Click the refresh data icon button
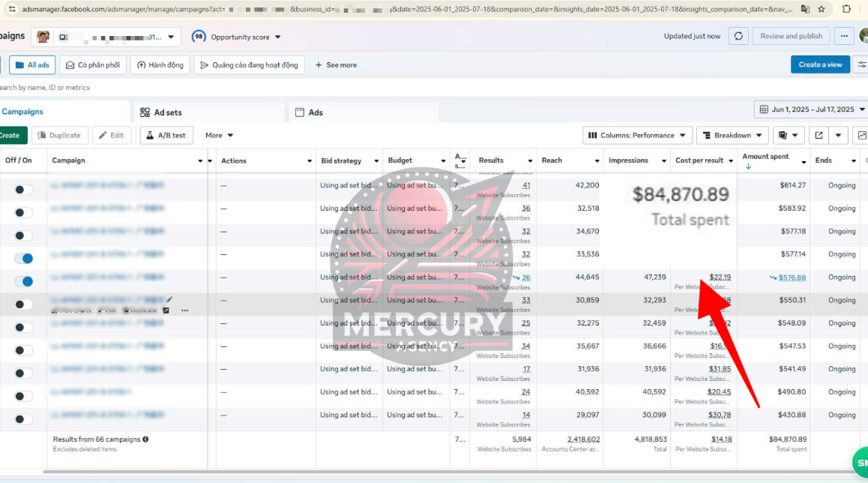Image resolution: width=868 pixels, height=483 pixels. click(x=738, y=36)
